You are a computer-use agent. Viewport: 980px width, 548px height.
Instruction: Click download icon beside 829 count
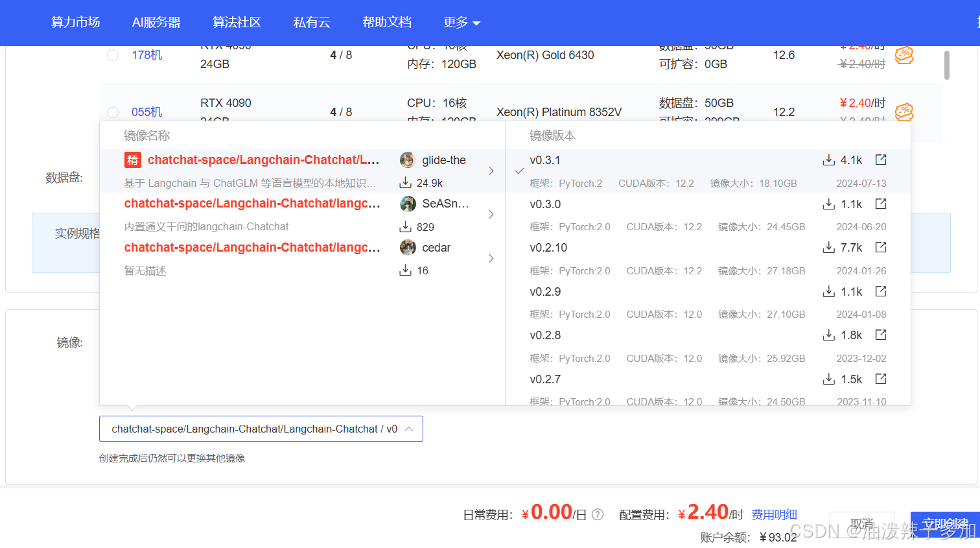coord(405,227)
